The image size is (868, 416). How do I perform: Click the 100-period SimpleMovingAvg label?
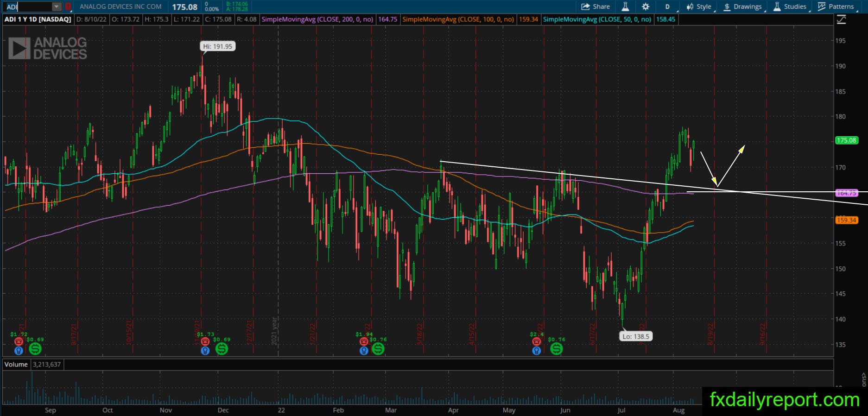pos(458,19)
